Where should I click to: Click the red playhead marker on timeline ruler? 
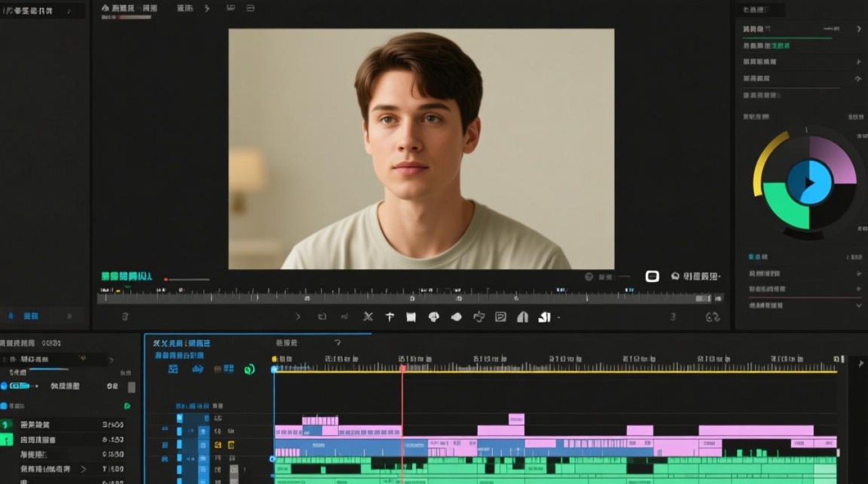pyautogui.click(x=402, y=368)
